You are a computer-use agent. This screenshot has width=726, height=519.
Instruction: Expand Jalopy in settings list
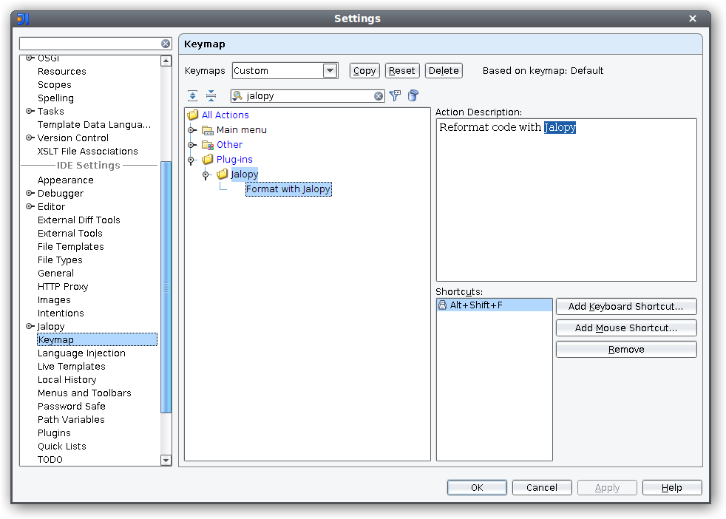click(x=30, y=326)
